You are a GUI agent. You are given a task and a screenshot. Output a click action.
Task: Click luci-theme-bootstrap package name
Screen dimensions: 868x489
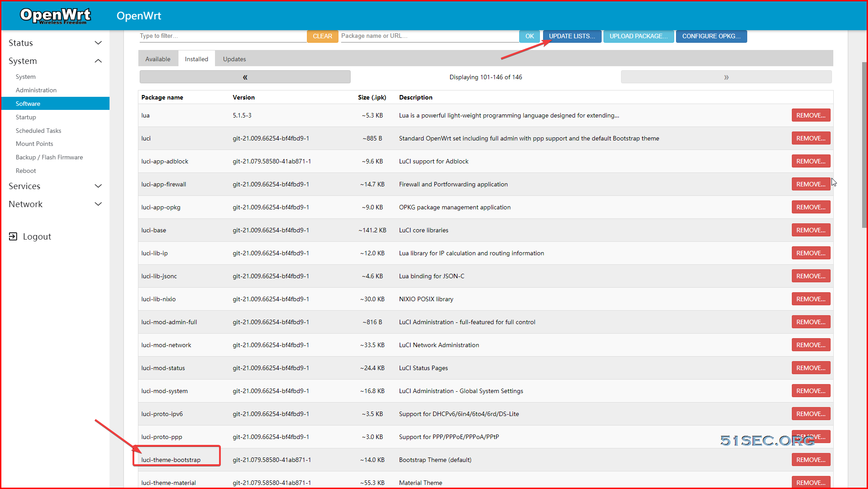tap(171, 460)
